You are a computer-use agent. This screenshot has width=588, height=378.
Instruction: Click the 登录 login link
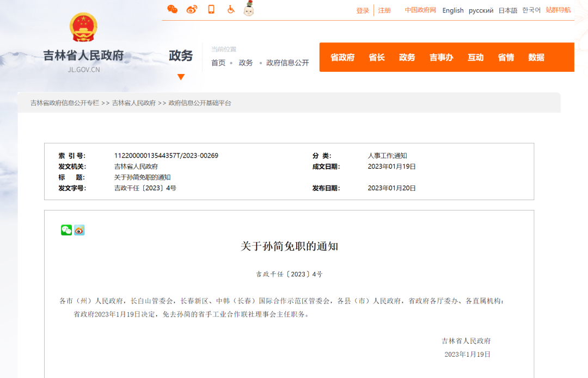click(x=363, y=10)
